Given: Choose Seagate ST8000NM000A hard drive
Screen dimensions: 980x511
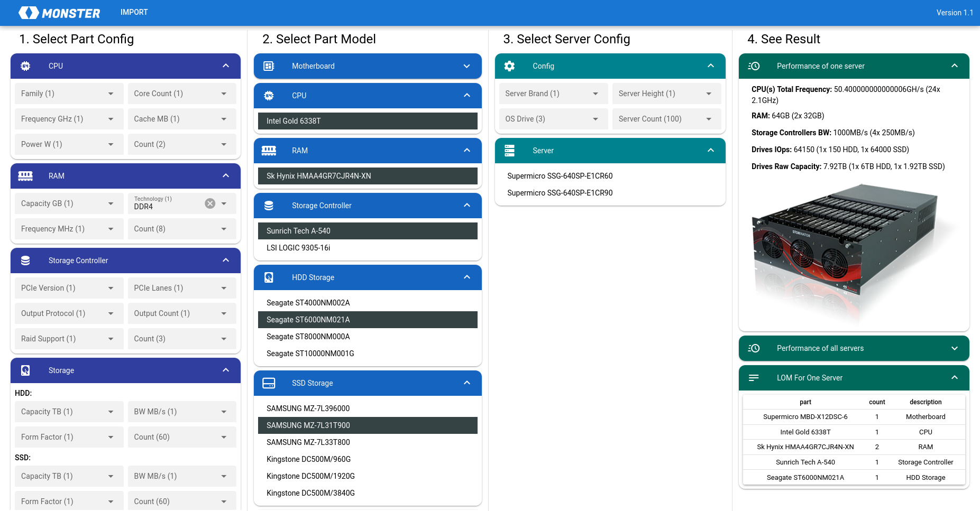Looking at the screenshot, I should coord(308,337).
